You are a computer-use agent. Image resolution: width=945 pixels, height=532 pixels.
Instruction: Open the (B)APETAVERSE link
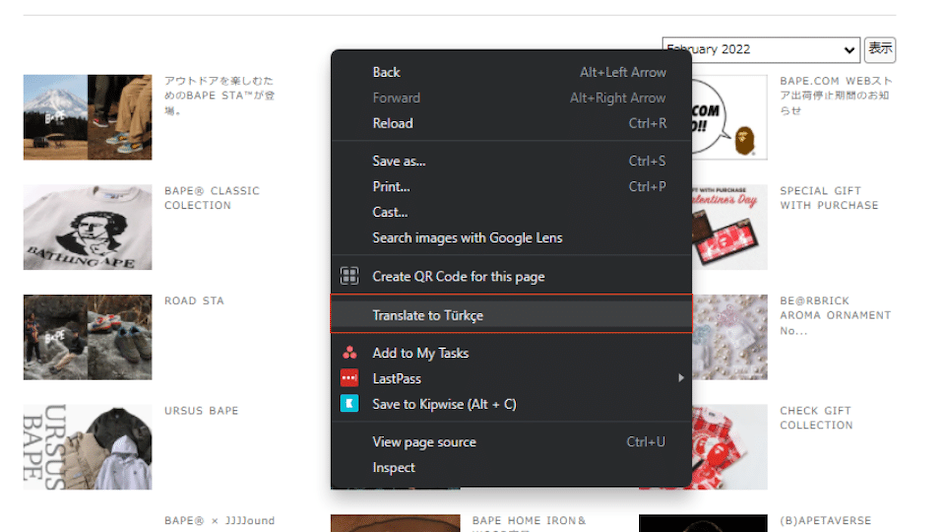825,520
